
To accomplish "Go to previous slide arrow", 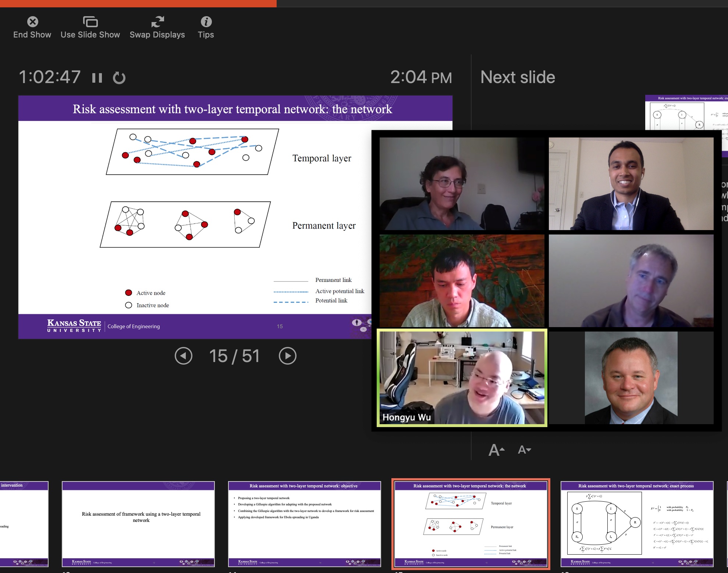I will point(184,356).
